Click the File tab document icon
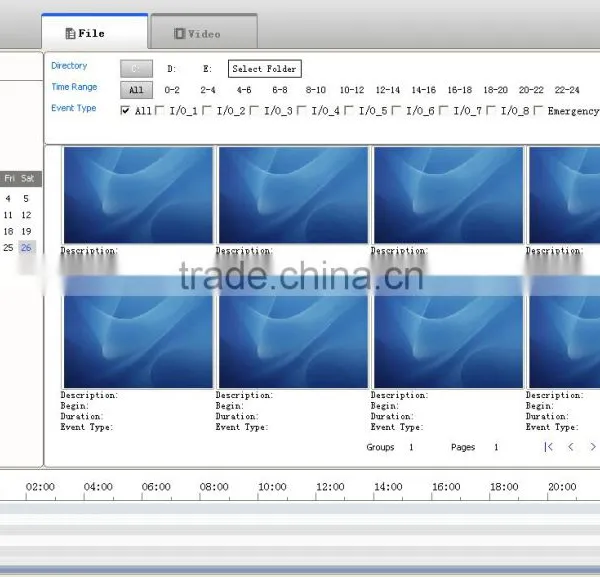Screen dimensions: 600x577 (70, 34)
